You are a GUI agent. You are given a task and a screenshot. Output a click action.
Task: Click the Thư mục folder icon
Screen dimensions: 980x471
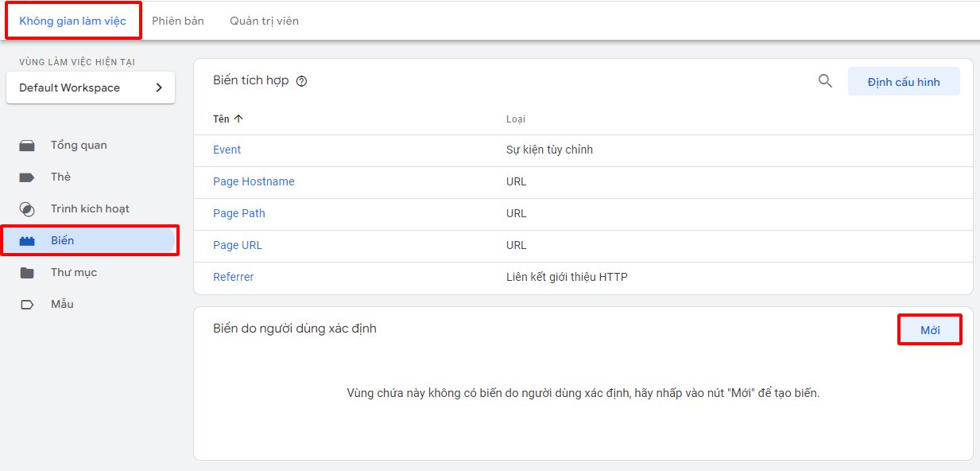[27, 273]
